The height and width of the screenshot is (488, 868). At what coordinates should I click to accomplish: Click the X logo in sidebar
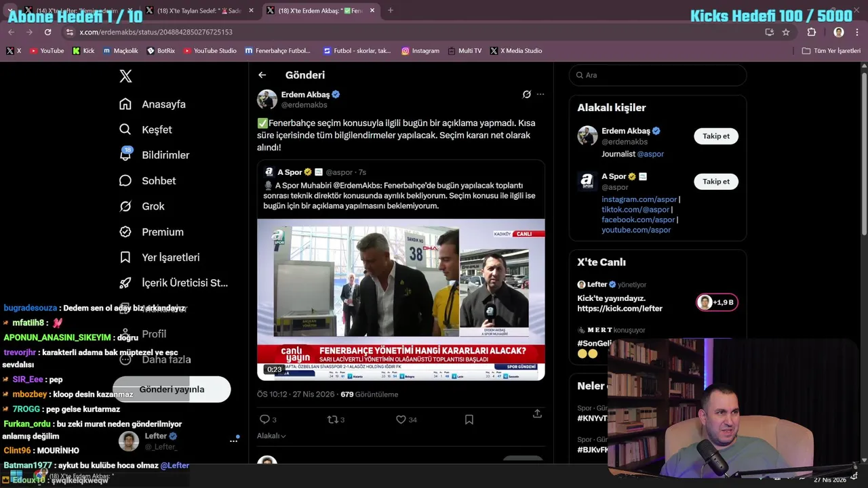tap(125, 76)
